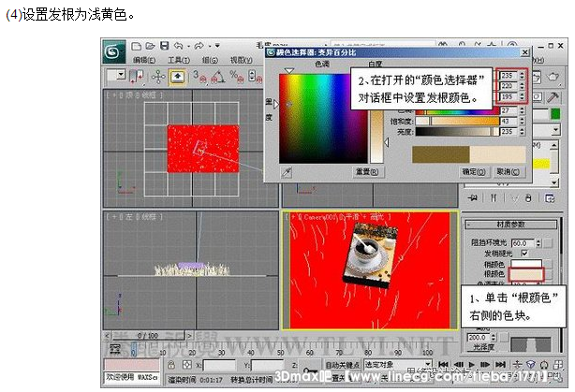Open the 编辑(E) menu

coord(144,60)
